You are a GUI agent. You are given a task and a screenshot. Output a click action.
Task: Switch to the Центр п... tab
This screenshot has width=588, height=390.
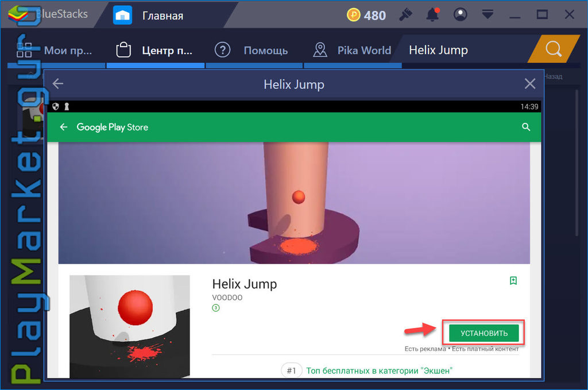click(x=155, y=50)
